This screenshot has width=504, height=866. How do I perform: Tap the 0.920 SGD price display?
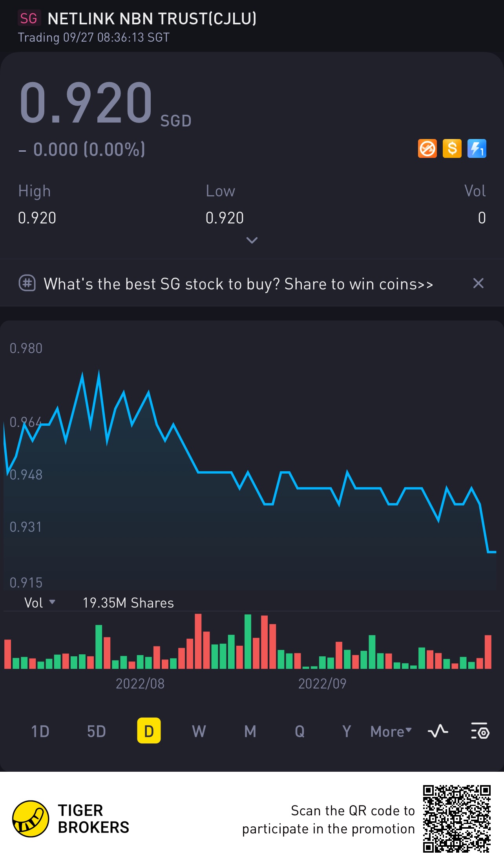[86, 103]
